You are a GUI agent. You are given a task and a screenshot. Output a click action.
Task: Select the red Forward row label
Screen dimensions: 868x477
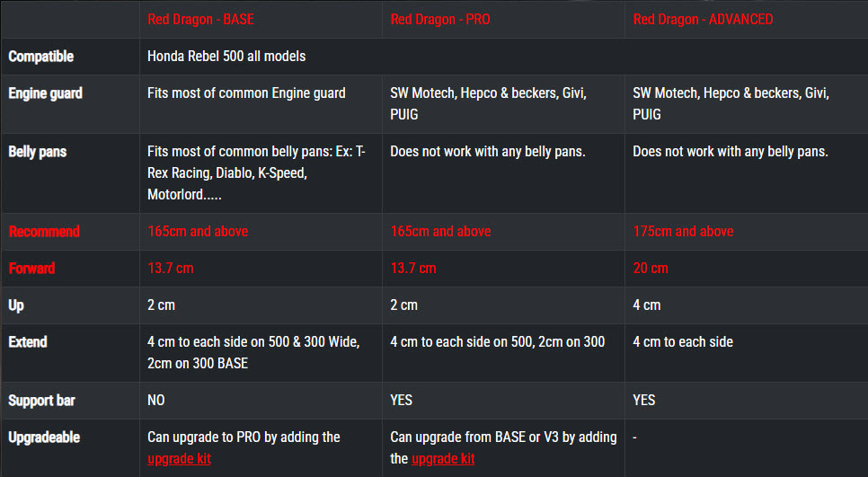(32, 269)
